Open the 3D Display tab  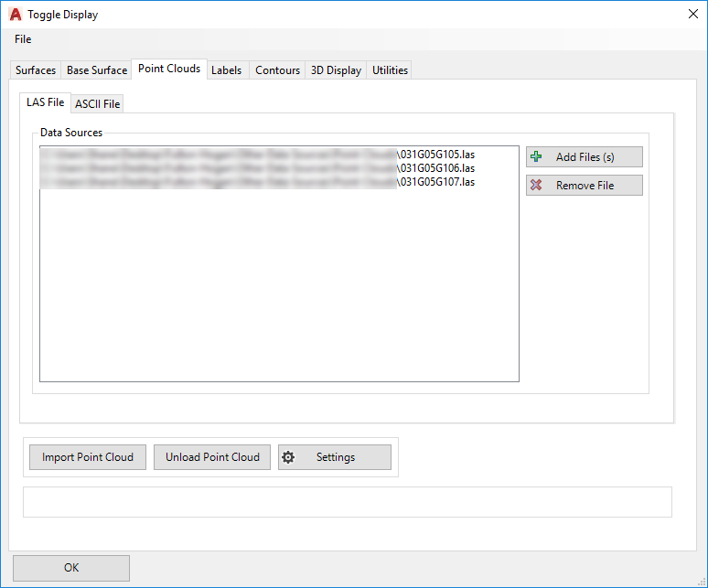point(336,70)
